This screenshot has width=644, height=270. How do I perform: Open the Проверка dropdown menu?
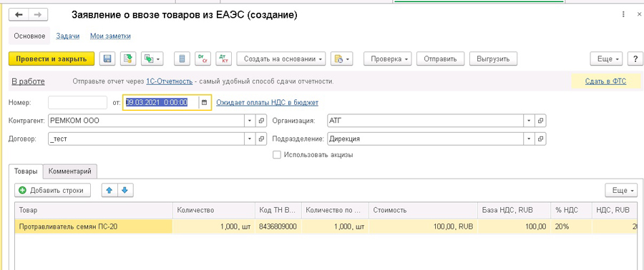(387, 59)
